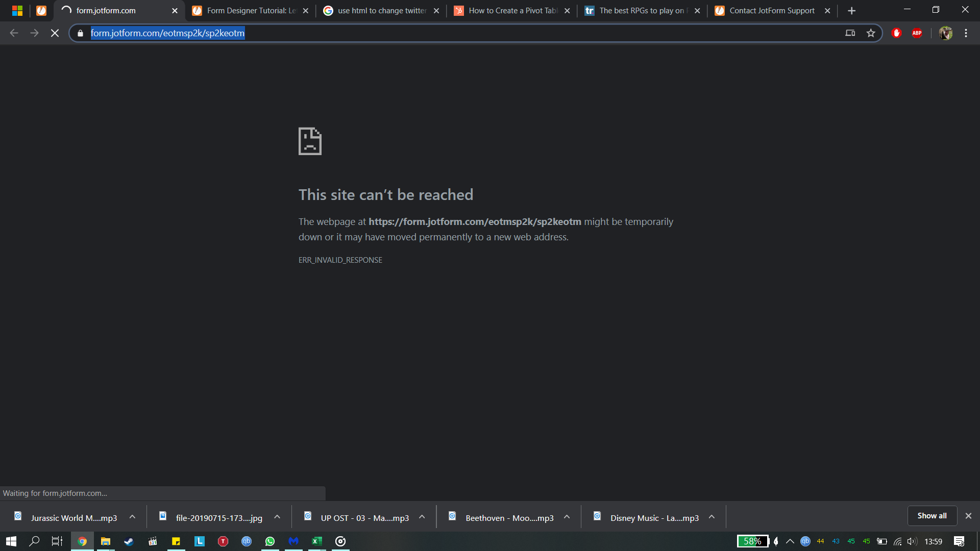Click the 'This site can't be reached' heading
This screenshot has width=980, height=551.
[x=386, y=195]
